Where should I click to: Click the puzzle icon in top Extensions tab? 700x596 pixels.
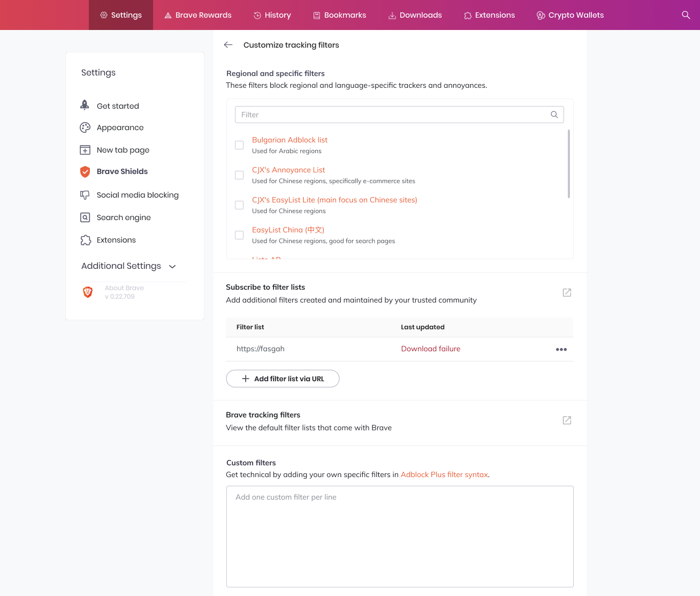coord(468,15)
